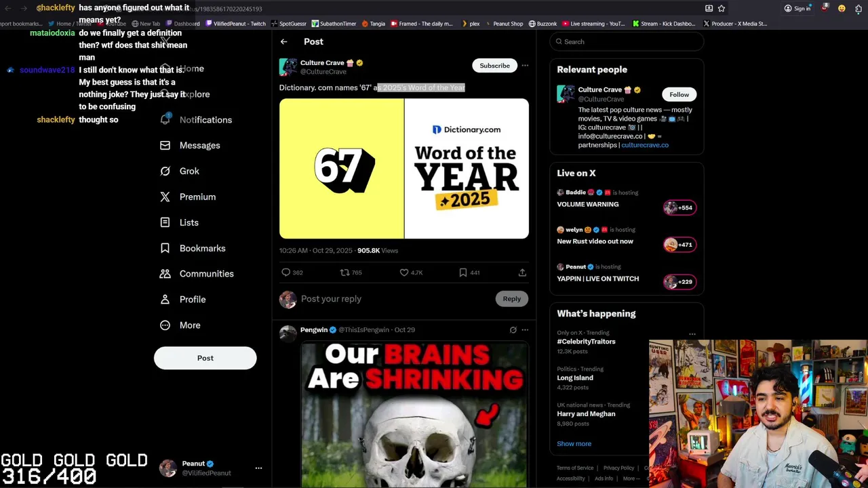Image resolution: width=868 pixels, height=488 pixels.
Task: Click the Bookmarks ribbon icon
Action: point(165,249)
